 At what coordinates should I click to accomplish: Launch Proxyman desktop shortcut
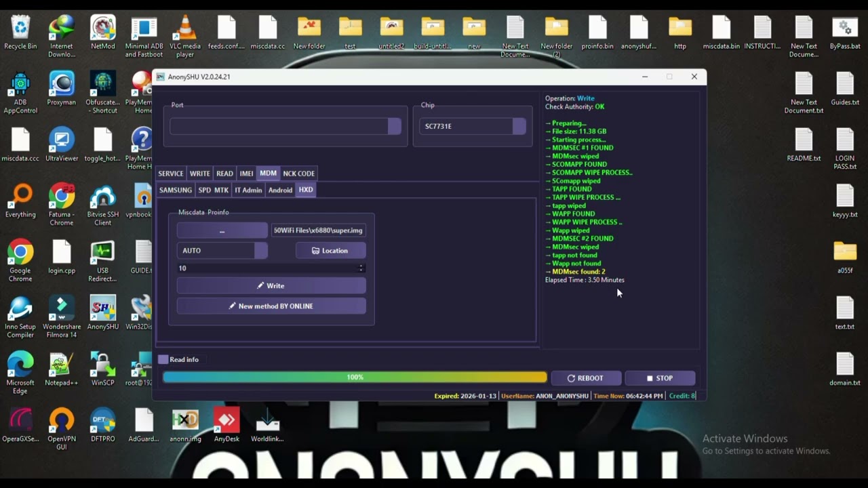(x=61, y=89)
